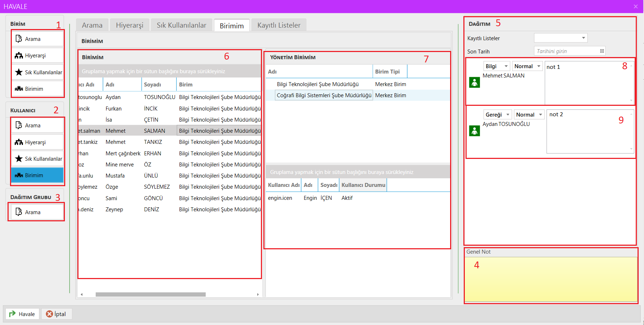Switch to the Sık Kullanılanlar tab
Viewport: 644px width, 325px height.
[x=181, y=25]
